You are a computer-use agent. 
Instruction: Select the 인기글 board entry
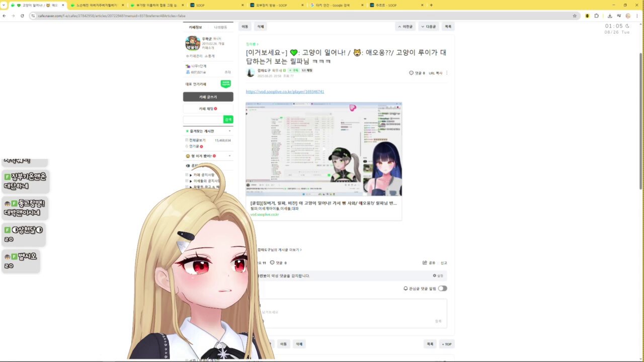pos(194,146)
